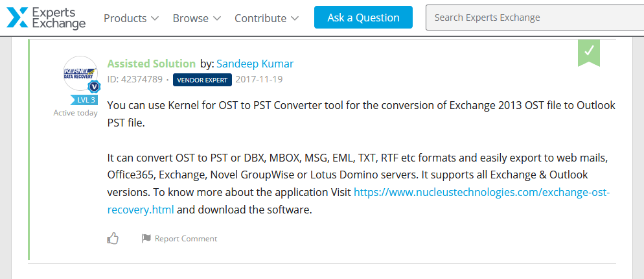Focus the Search Experts Exchange field
The image size is (644, 279).
535,18
